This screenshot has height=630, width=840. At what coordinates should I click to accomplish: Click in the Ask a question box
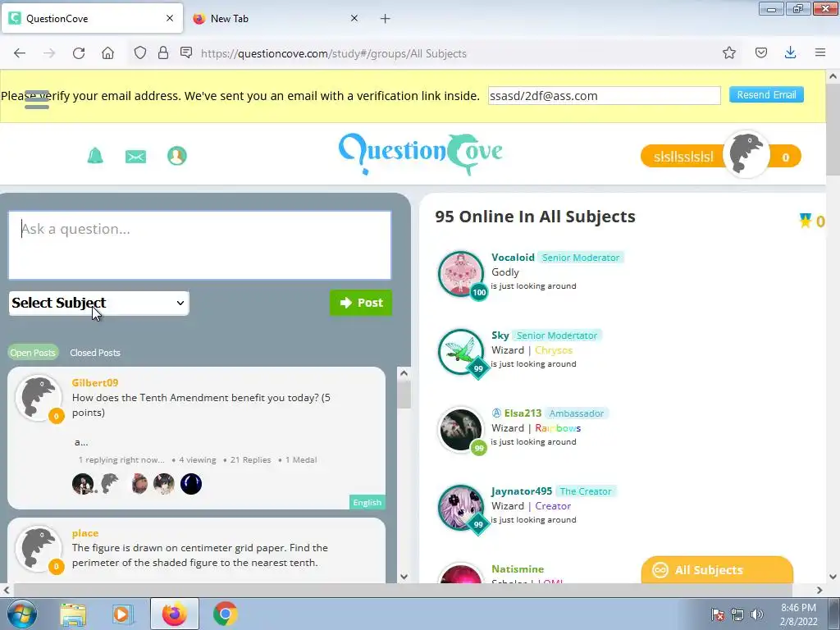point(199,245)
